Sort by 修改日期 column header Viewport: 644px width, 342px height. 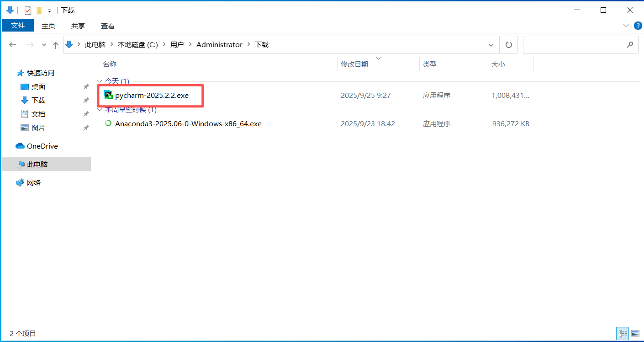[354, 64]
